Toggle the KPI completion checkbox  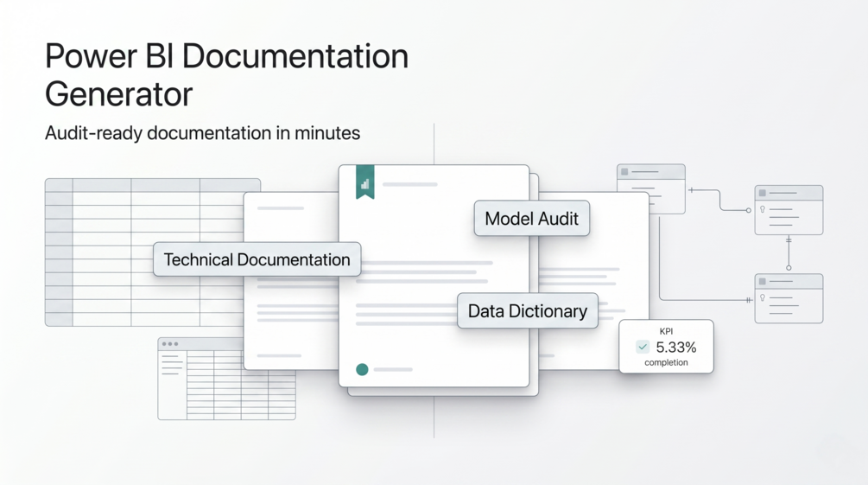click(642, 347)
